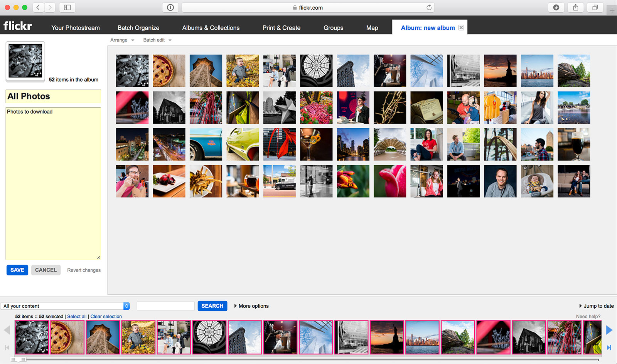The image size is (617, 364).
Task: Close the 'Album: new album' tab
Action: coord(461,28)
